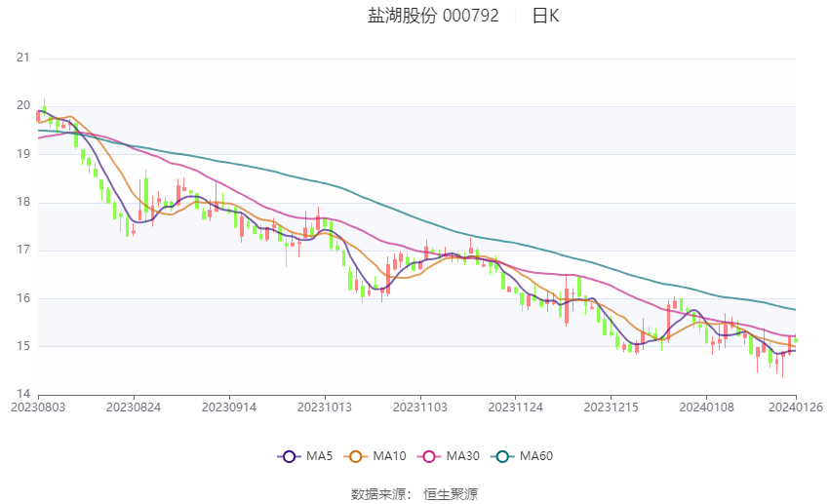The height and width of the screenshot is (504, 829).
Task: Click the data source text 恒生聚源
Action: pyautogui.click(x=451, y=494)
